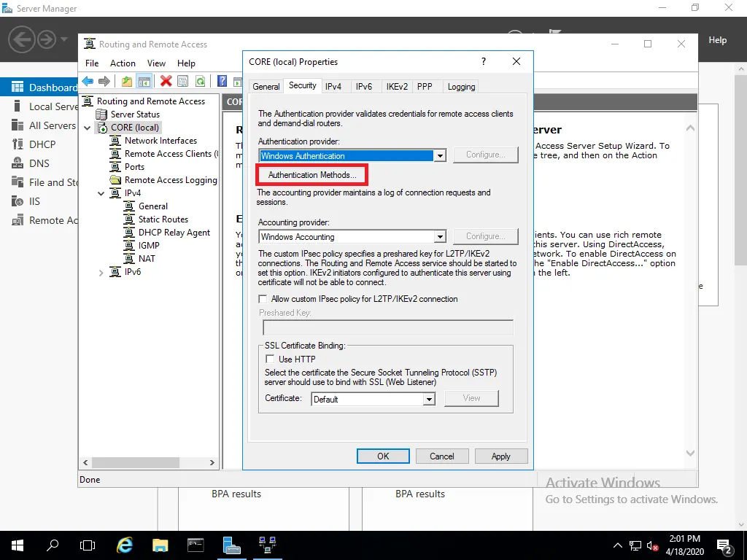This screenshot has height=560, width=747.
Task: Select Static Routes in the tree
Action: (163, 219)
